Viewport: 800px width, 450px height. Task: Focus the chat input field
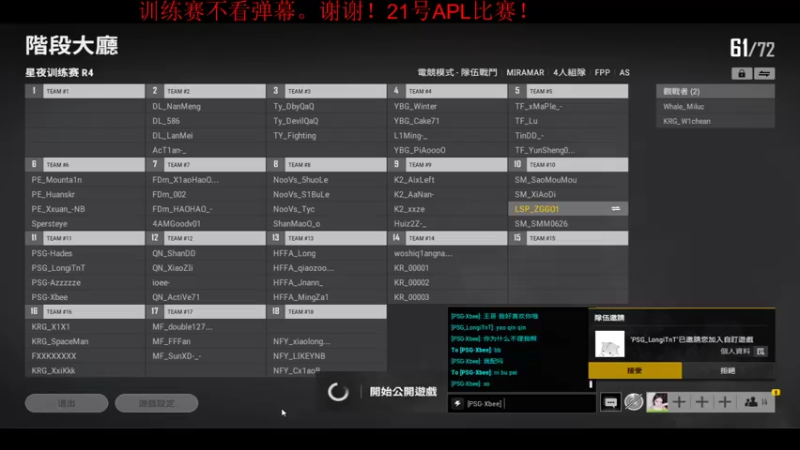coord(521,404)
